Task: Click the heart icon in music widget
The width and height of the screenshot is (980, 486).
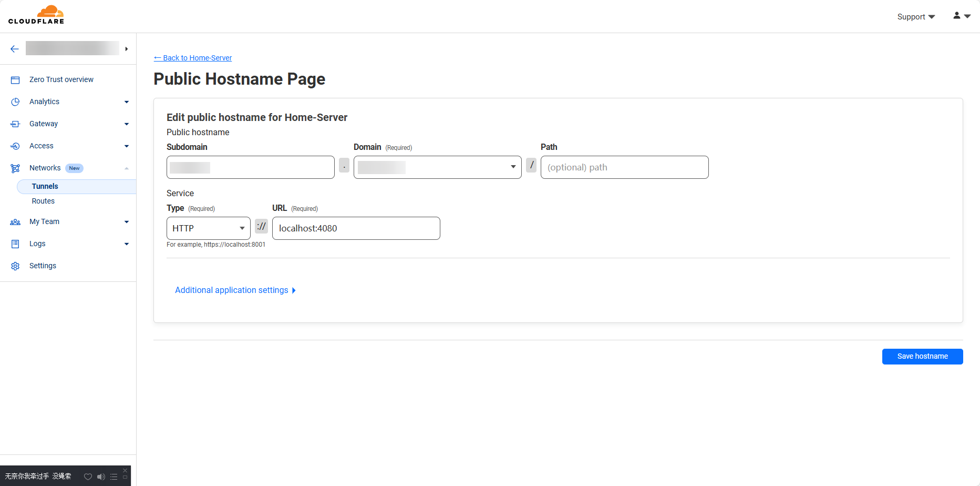Action: click(88, 477)
